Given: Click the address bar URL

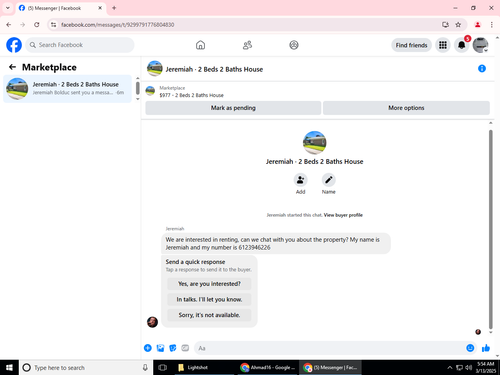Looking at the screenshot, I should tap(117, 25).
